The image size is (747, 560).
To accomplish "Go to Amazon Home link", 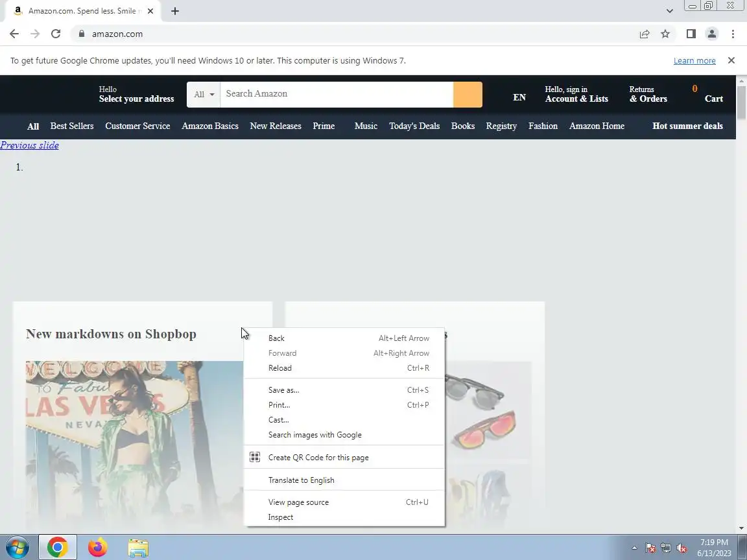I will coord(597,126).
